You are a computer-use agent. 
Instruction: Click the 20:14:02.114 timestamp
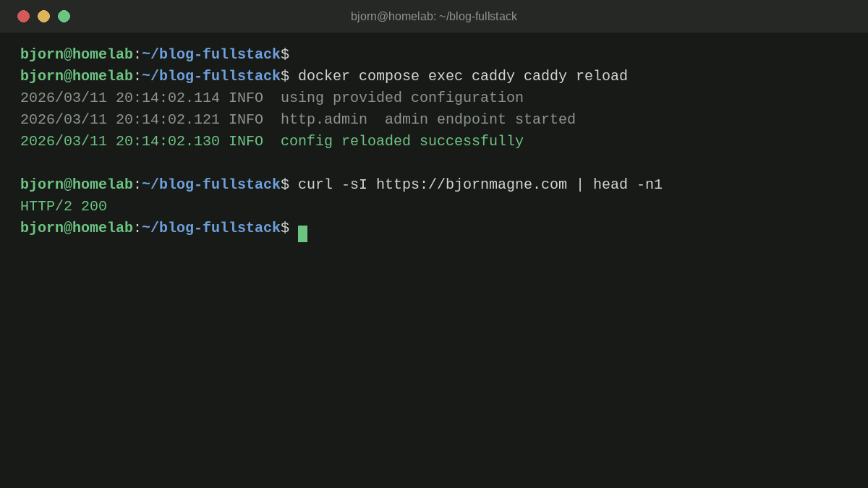coord(168,98)
